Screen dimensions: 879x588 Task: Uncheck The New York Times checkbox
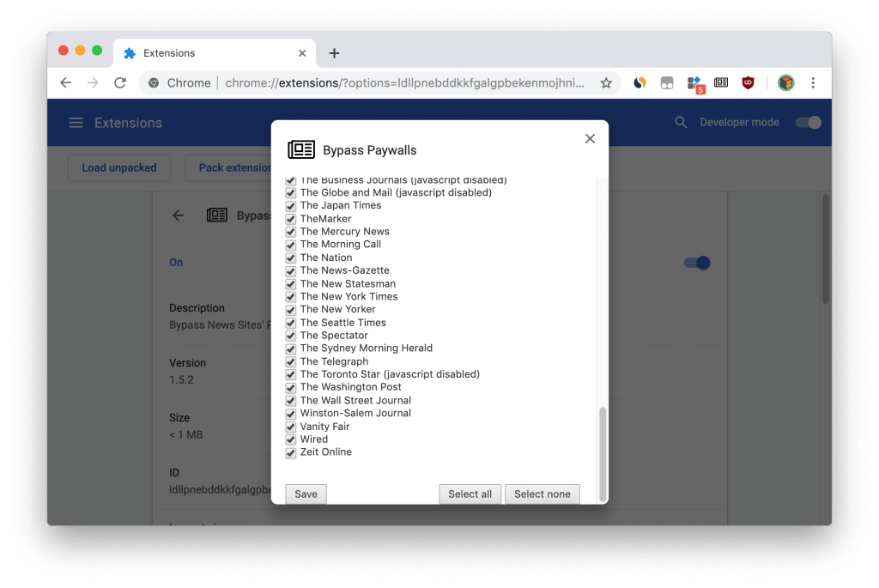coord(291,297)
